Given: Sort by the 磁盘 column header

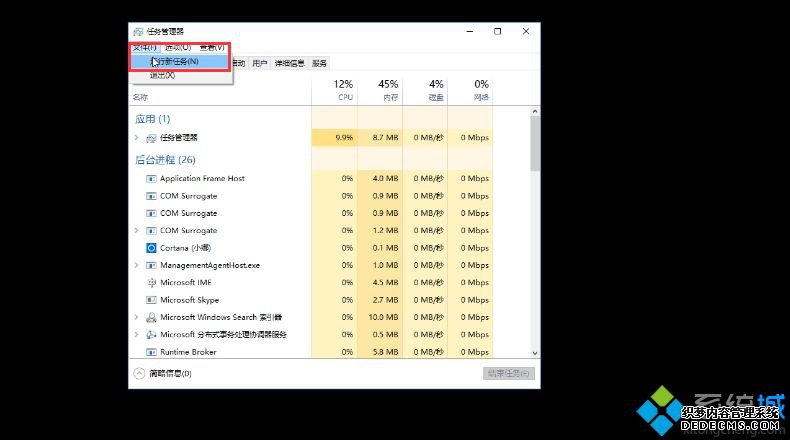Looking at the screenshot, I should click(x=426, y=91).
